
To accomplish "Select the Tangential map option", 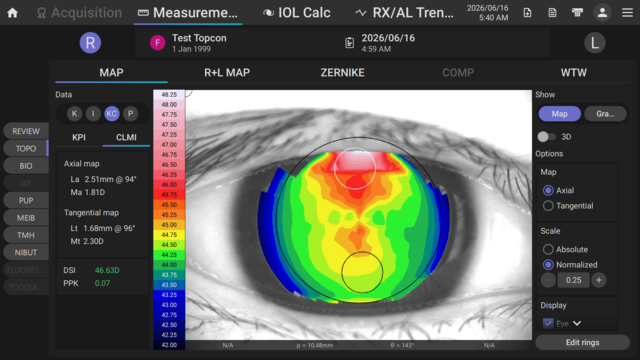I will [548, 206].
